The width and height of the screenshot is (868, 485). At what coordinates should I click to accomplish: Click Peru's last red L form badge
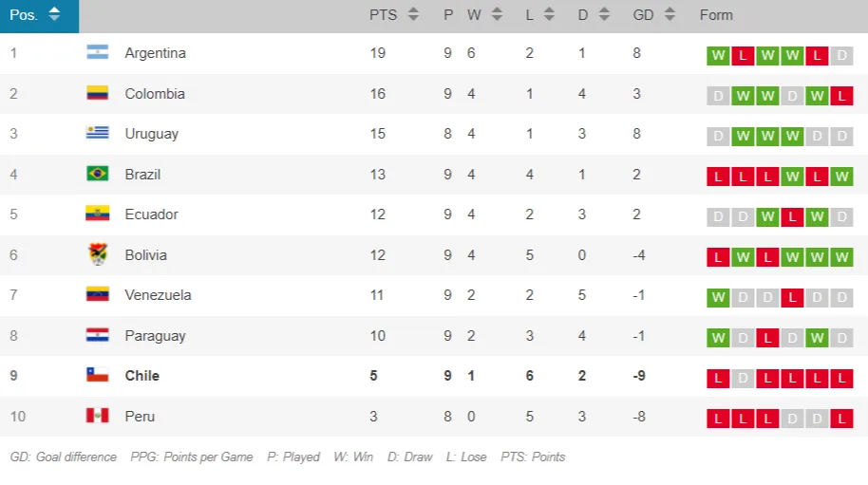[x=841, y=418]
